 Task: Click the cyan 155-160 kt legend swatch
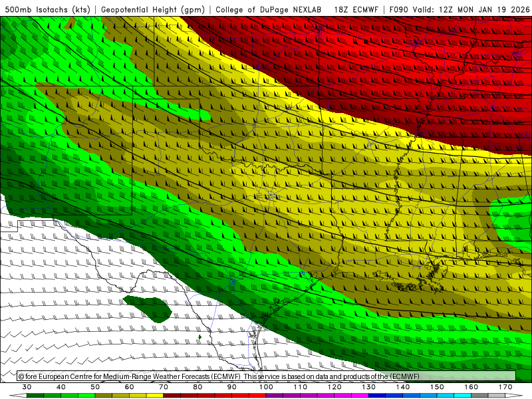[463, 396]
